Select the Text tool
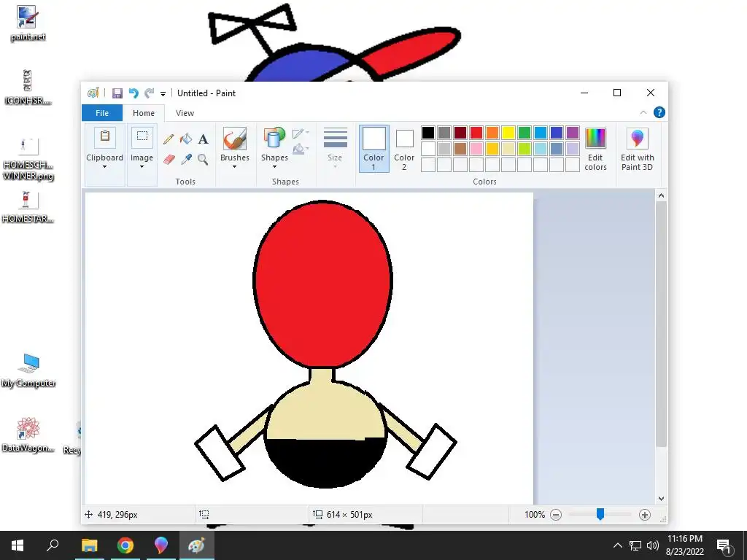The width and height of the screenshot is (747, 560). click(203, 139)
